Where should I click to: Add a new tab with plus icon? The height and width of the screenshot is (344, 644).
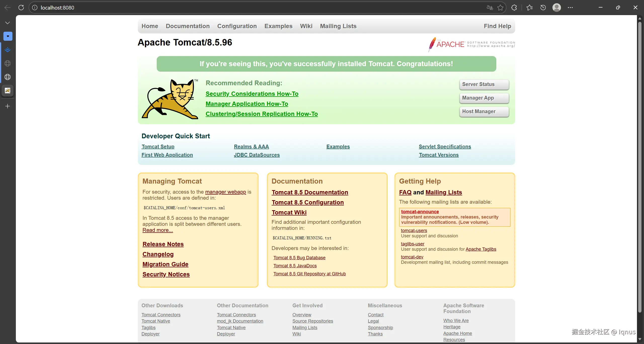pos(8,106)
